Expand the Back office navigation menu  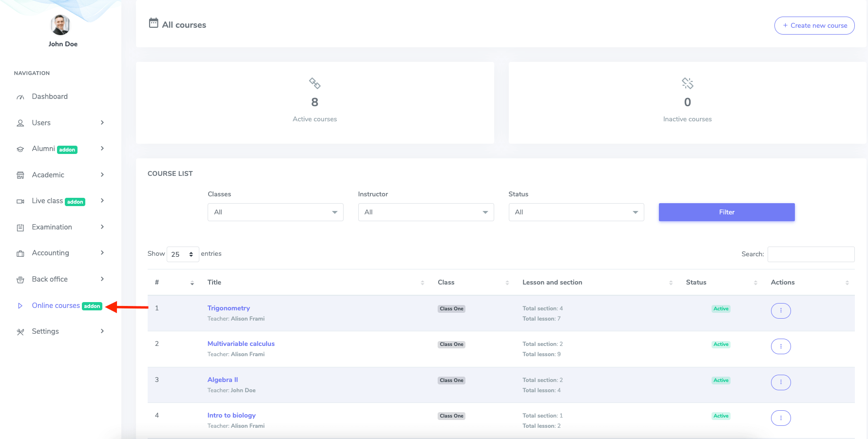(x=49, y=279)
